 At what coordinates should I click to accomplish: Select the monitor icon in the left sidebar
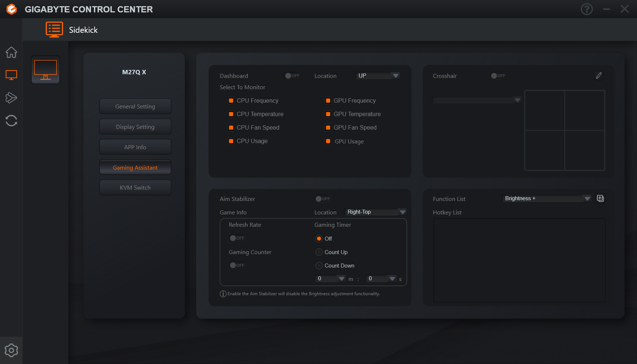pos(11,75)
